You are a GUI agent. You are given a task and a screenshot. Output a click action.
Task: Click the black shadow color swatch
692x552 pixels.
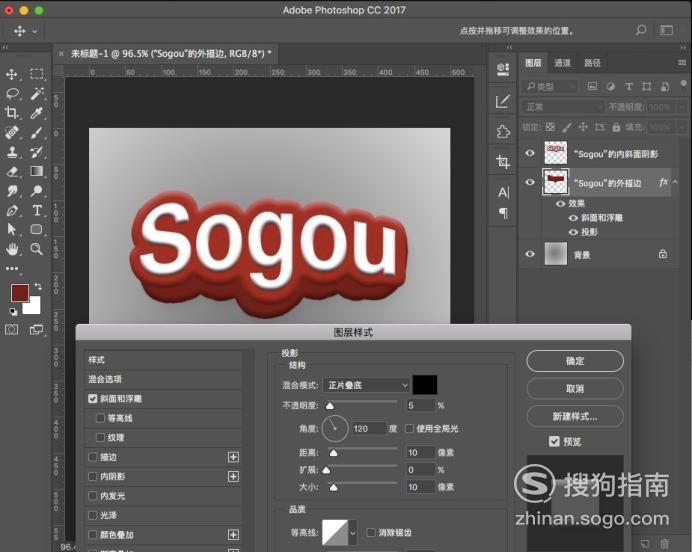pos(425,385)
